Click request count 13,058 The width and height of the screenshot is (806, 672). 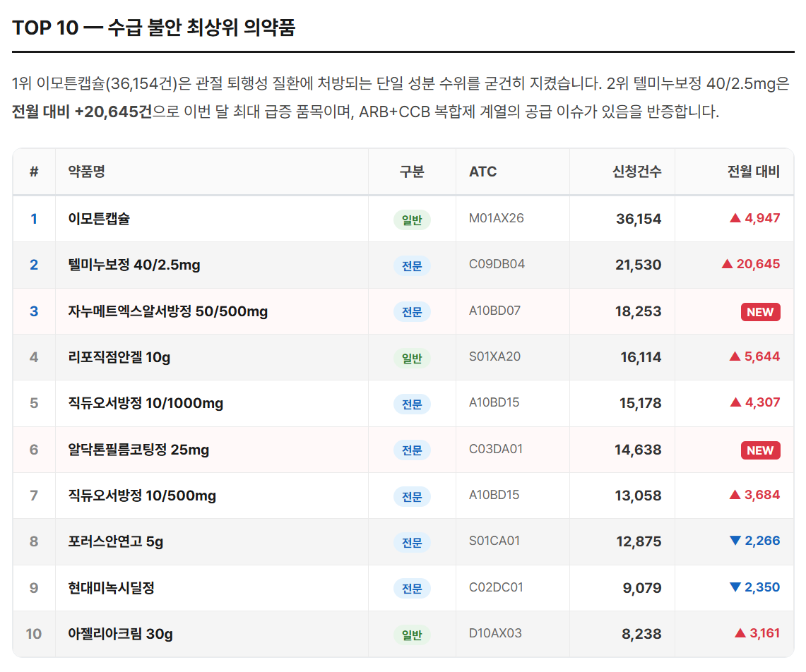tap(638, 496)
